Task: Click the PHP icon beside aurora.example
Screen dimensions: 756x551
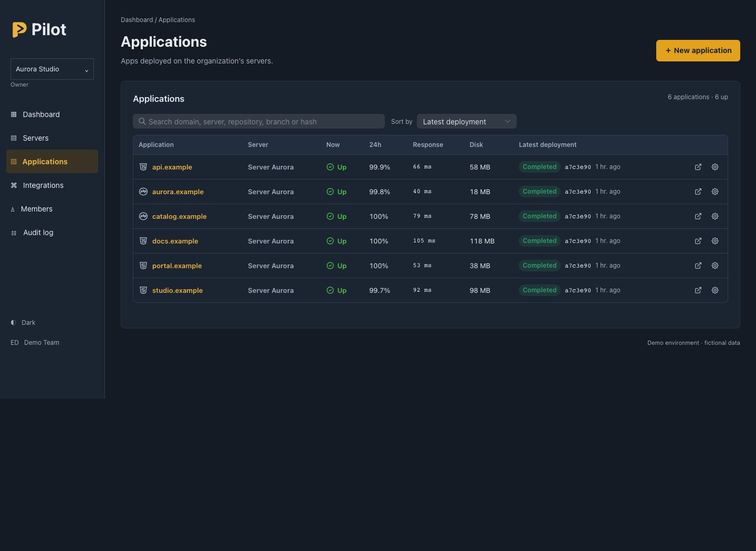Action: (x=143, y=192)
